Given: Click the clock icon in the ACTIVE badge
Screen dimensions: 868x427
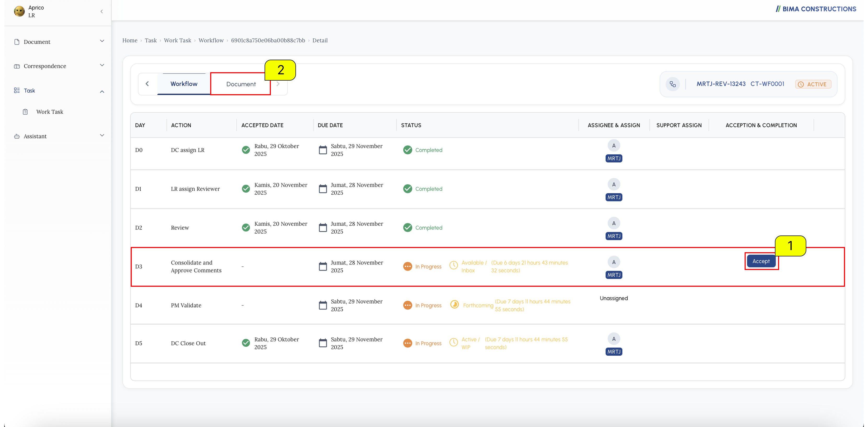Looking at the screenshot, I should (801, 84).
